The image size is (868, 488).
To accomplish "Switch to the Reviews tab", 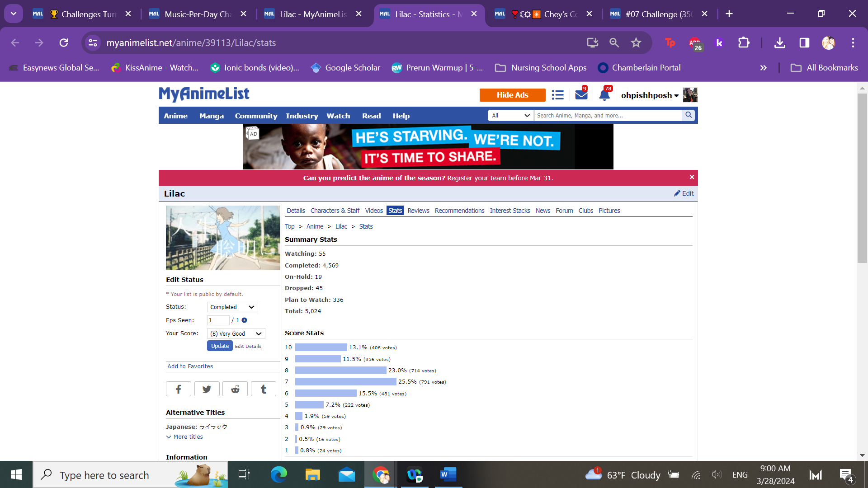I will (418, 211).
